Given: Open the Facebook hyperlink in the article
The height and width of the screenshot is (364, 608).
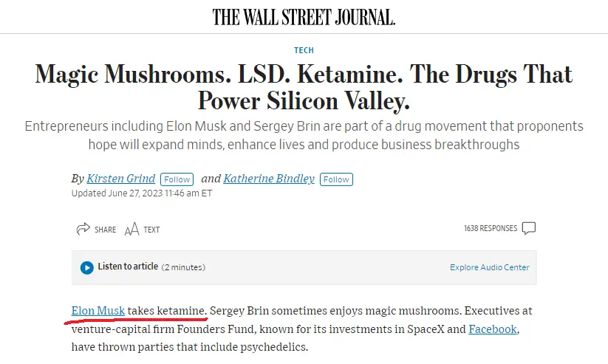Looking at the screenshot, I should (493, 329).
